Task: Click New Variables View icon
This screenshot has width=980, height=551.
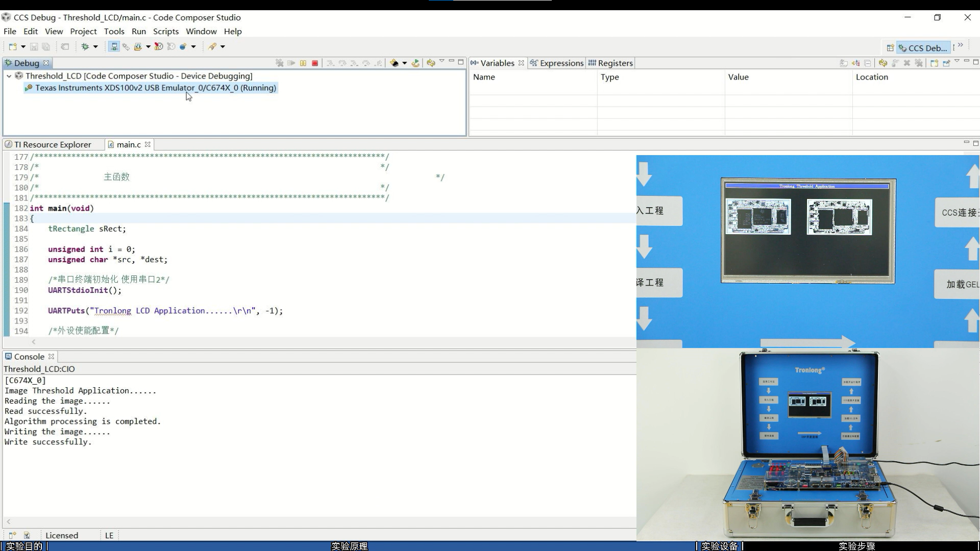Action: point(934,63)
